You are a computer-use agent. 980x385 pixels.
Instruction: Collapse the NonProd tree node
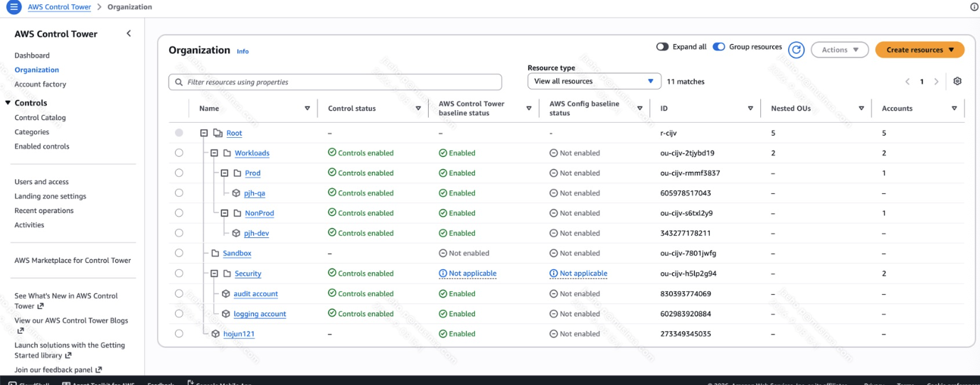coord(224,213)
